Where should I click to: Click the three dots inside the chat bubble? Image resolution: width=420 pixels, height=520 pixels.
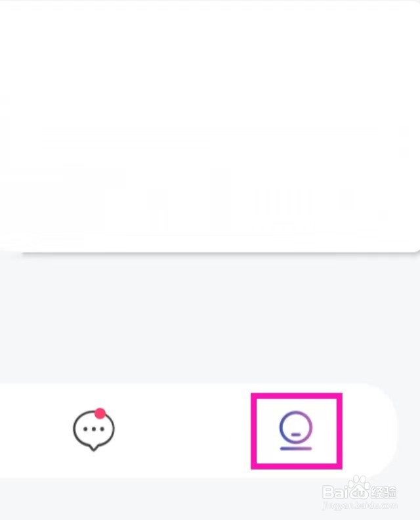94,429
